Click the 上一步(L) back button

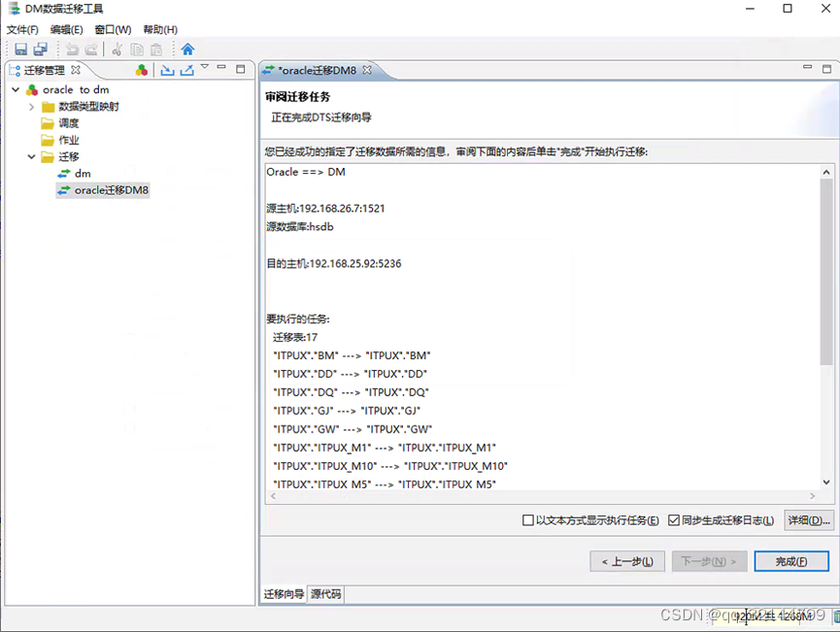pos(627,561)
